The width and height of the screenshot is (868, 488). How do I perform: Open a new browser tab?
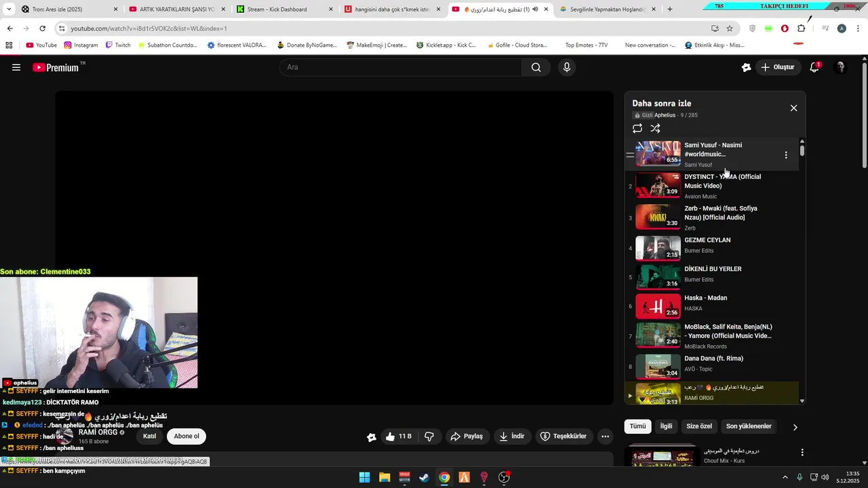click(x=670, y=9)
